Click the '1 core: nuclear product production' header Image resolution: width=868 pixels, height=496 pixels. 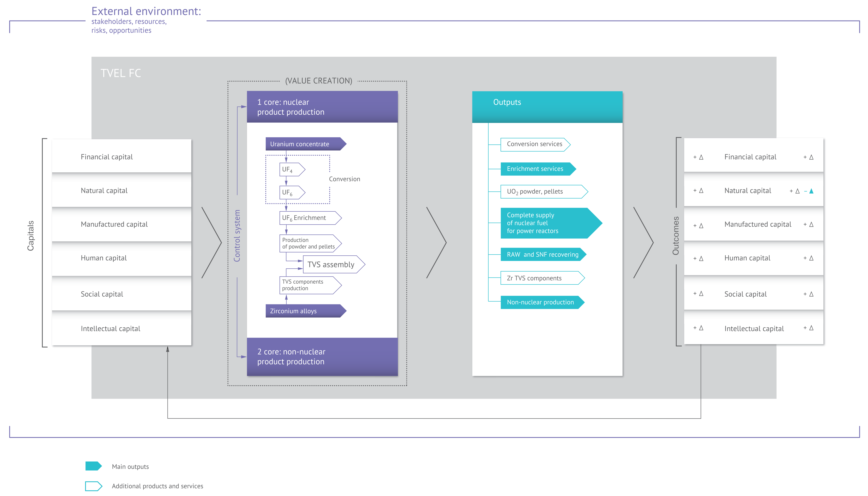(322, 107)
